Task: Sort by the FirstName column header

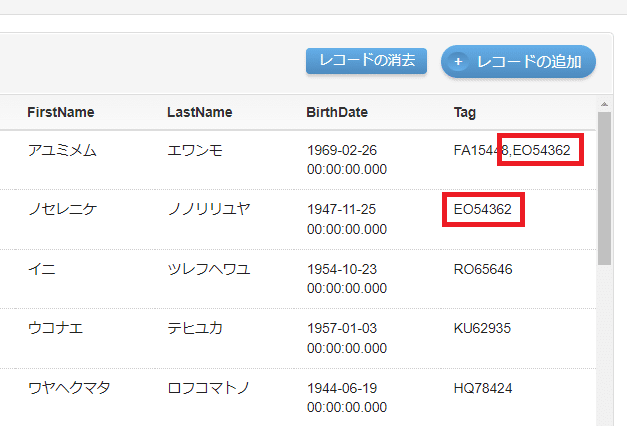Action: [x=61, y=112]
